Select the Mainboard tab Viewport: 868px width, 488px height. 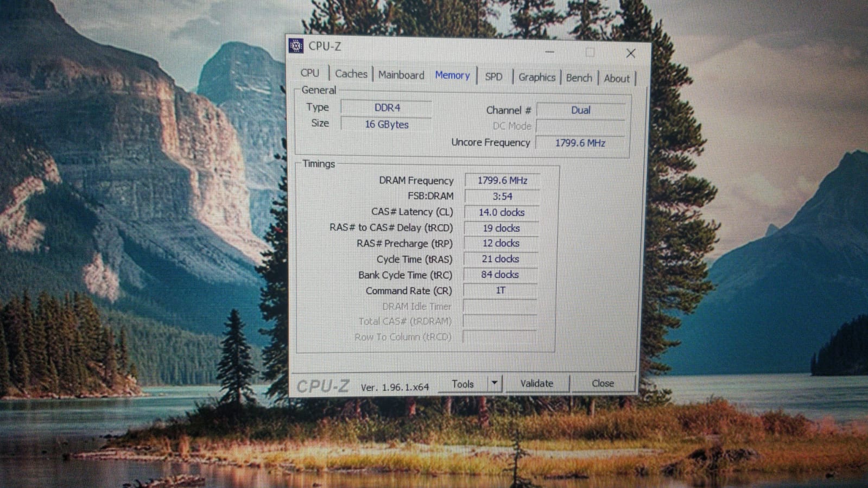tap(401, 75)
